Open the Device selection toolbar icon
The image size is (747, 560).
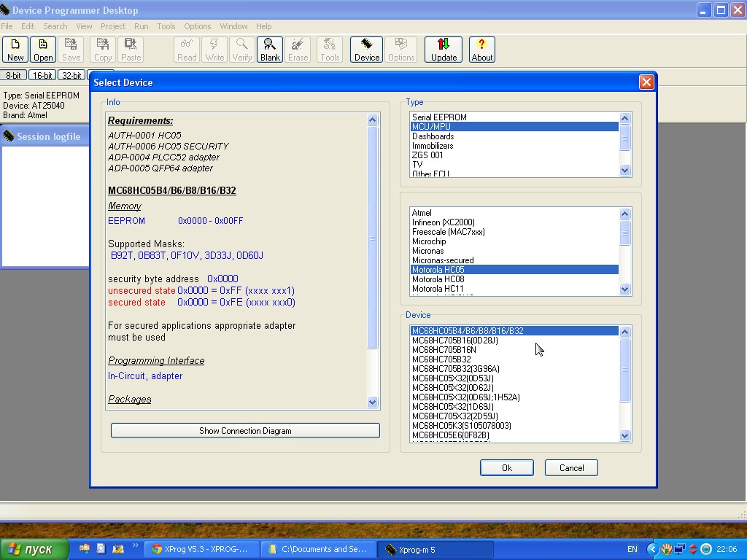pos(367,50)
